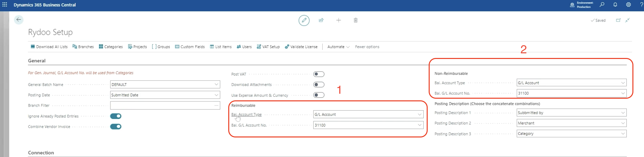This screenshot has width=644, height=157.
Task: Click the Rydoo Setup page title
Action: 50,32
